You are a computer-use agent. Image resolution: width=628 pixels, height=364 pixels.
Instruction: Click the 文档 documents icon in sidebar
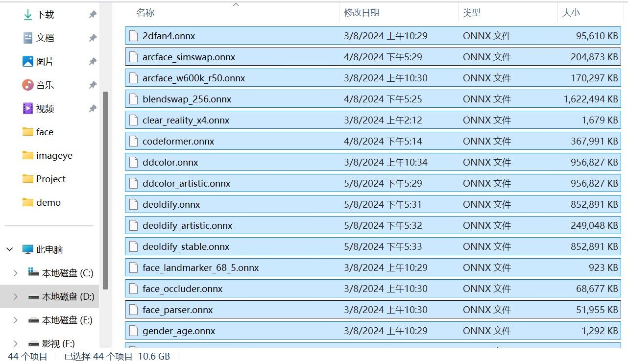click(28, 38)
